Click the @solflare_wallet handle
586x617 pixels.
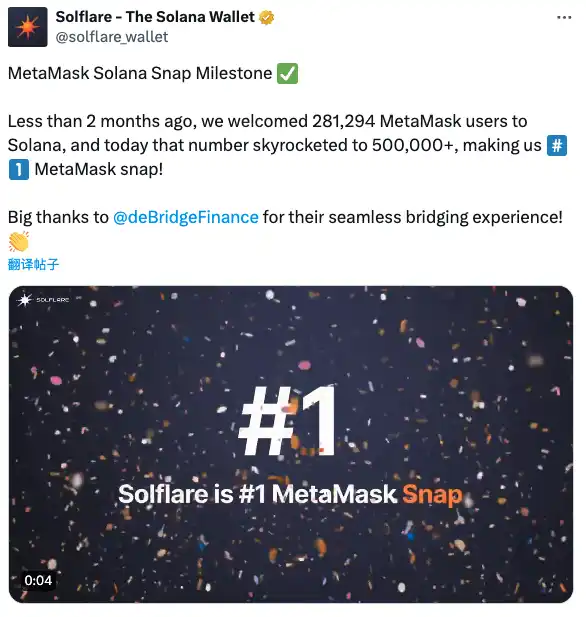[112, 37]
